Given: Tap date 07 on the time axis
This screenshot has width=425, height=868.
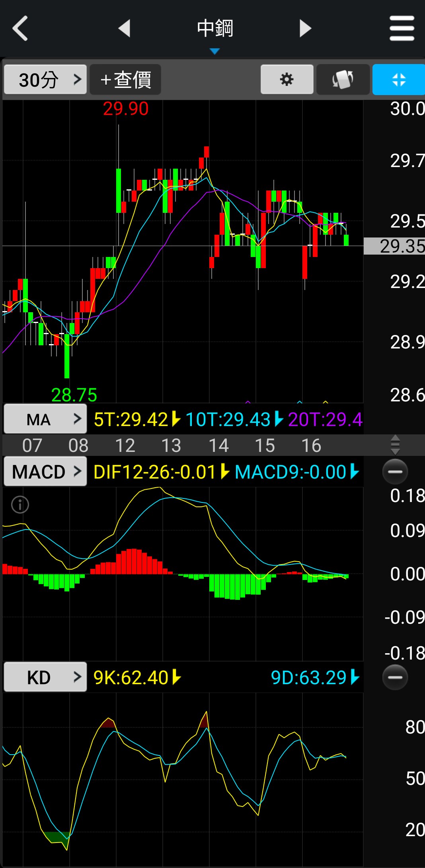Looking at the screenshot, I should [x=32, y=445].
